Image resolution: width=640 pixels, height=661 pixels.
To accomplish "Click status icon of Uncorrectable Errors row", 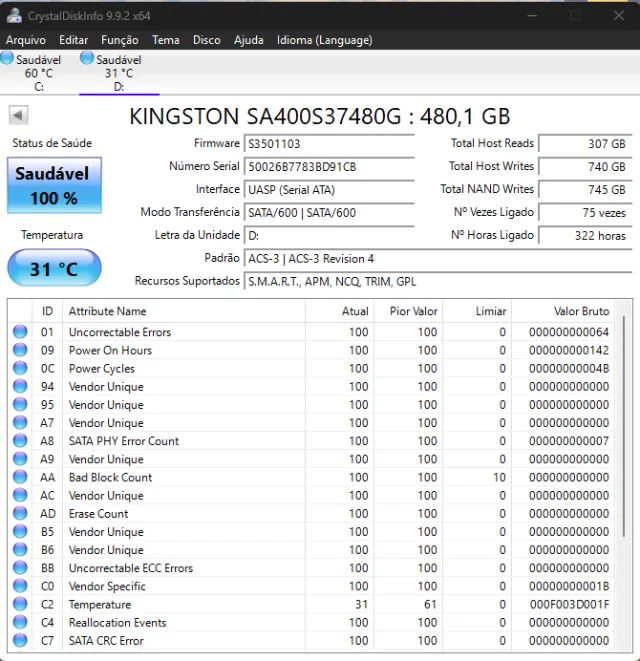I will point(20,332).
